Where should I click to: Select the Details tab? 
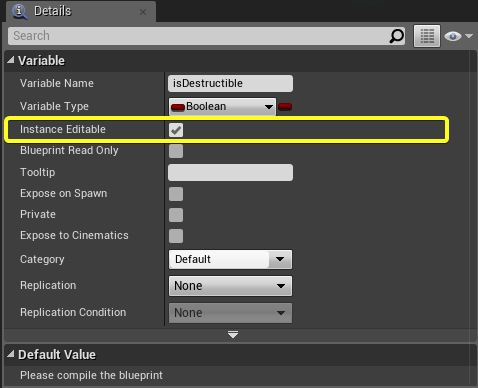click(x=81, y=11)
